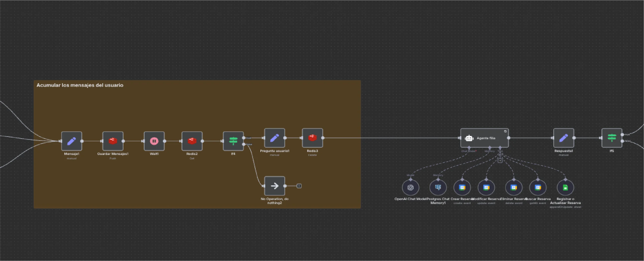Open the Crear Reserva calendar tool

[x=462, y=187]
